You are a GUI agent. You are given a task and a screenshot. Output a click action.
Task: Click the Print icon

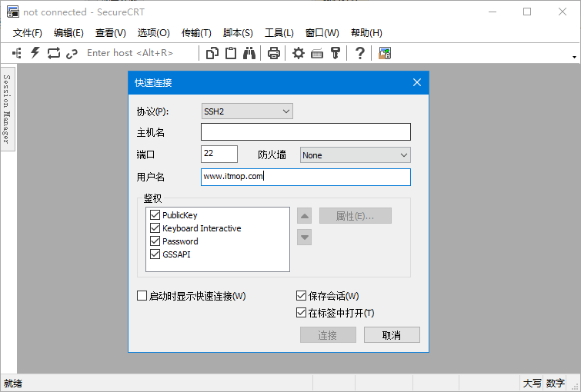click(x=274, y=53)
